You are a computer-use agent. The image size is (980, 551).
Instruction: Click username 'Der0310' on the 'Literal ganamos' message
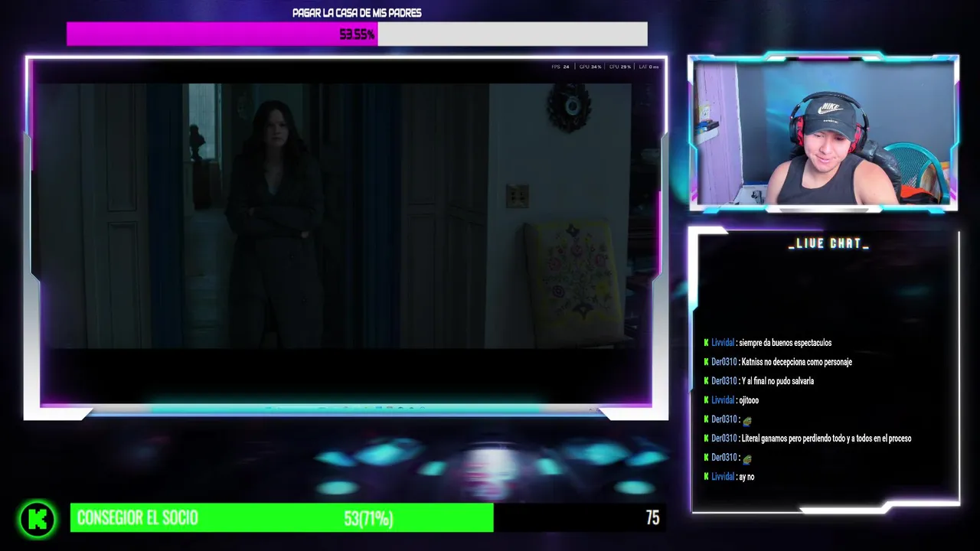tap(724, 439)
